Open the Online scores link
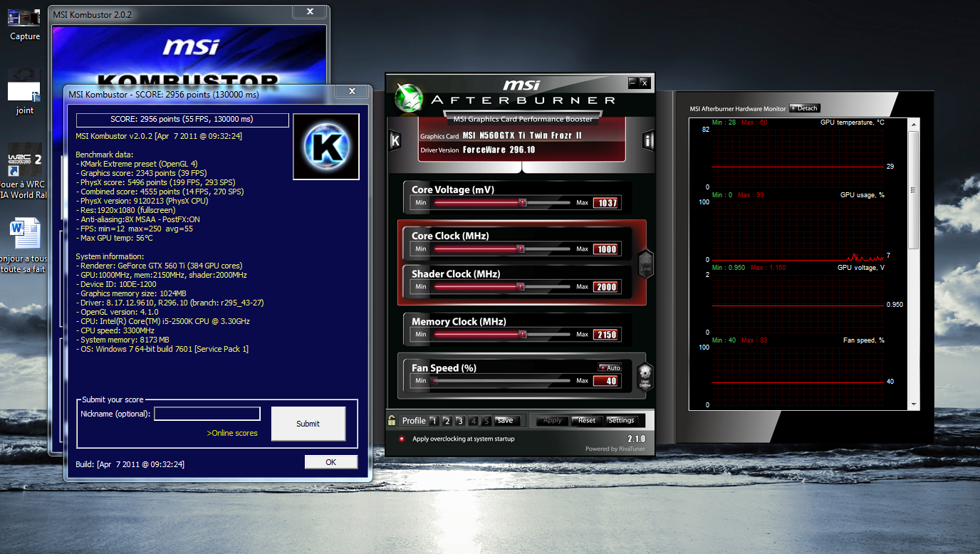 (232, 433)
